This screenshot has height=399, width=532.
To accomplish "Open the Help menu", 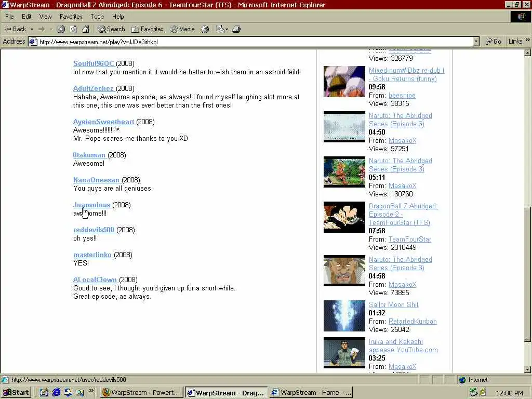I will 118,17.
